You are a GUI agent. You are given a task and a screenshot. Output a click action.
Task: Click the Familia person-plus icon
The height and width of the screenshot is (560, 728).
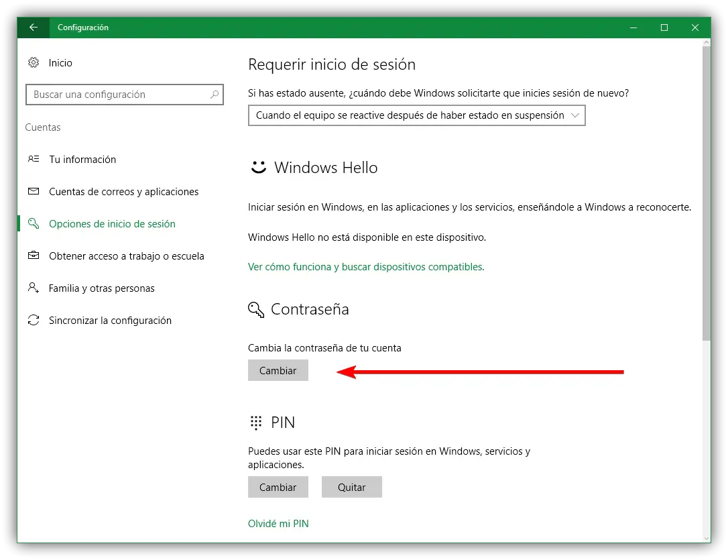34,288
